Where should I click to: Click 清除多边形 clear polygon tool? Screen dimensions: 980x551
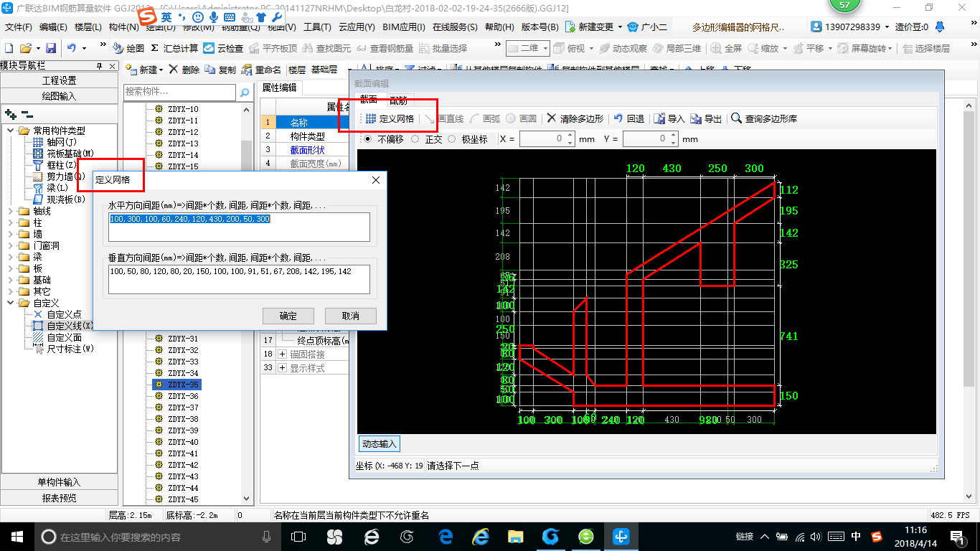click(575, 118)
